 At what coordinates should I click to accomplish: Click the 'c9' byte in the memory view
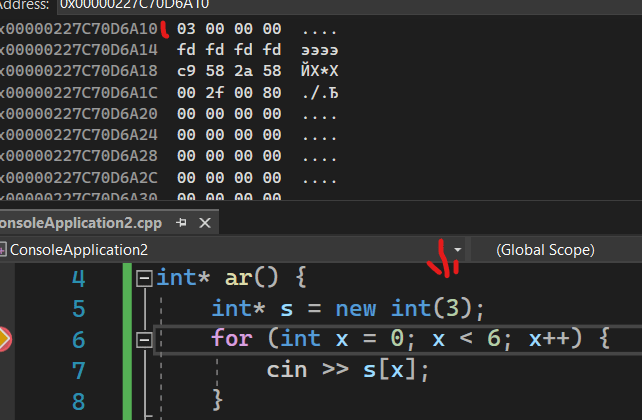tap(186, 71)
